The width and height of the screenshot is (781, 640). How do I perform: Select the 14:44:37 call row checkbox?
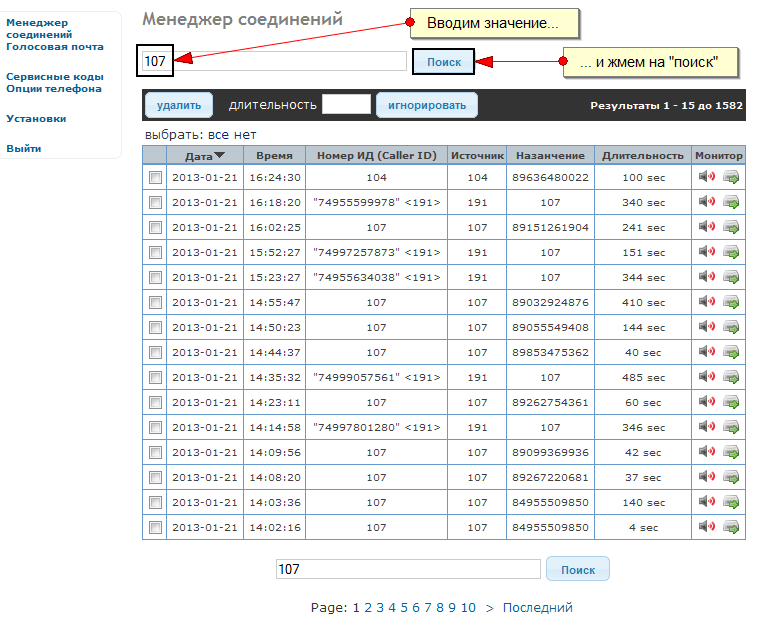[x=155, y=352]
